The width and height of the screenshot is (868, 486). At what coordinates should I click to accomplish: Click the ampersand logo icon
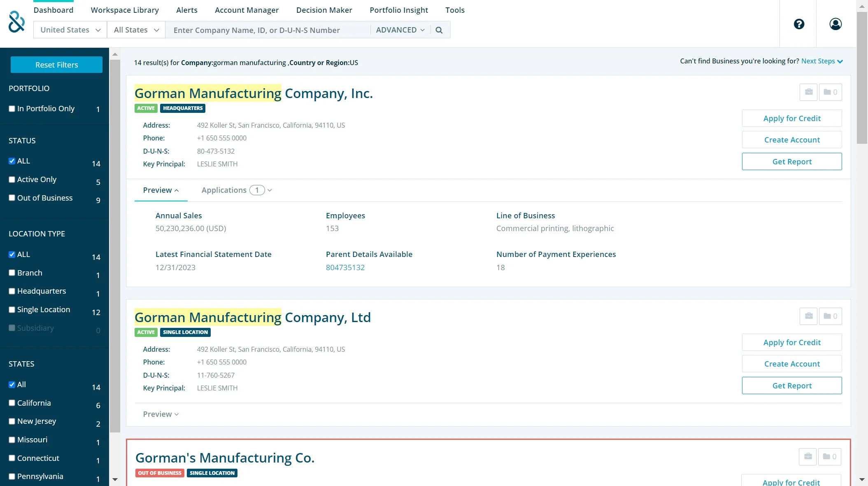pyautogui.click(x=16, y=22)
